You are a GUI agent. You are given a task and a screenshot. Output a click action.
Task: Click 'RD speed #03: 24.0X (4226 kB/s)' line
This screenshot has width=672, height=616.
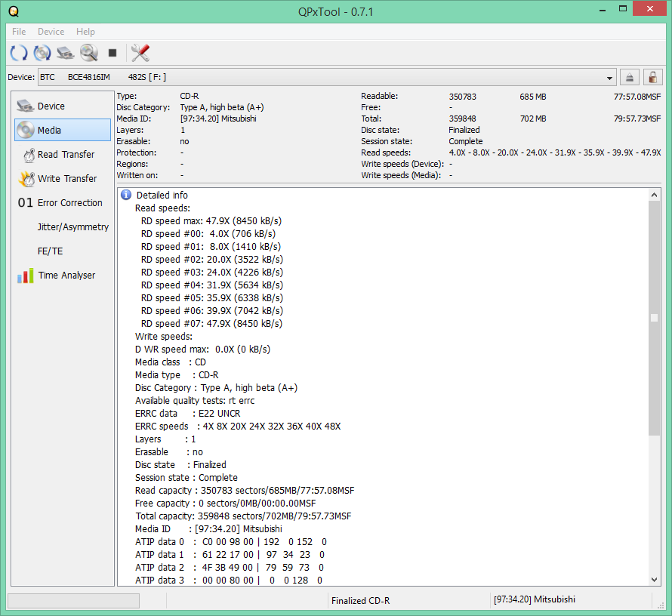[x=212, y=273]
